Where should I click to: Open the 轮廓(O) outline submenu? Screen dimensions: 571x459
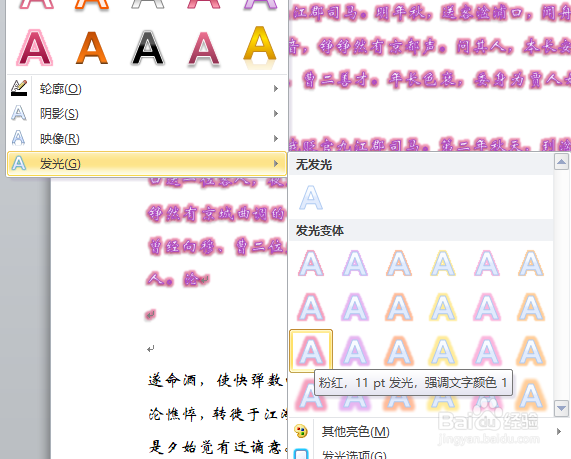click(x=147, y=89)
